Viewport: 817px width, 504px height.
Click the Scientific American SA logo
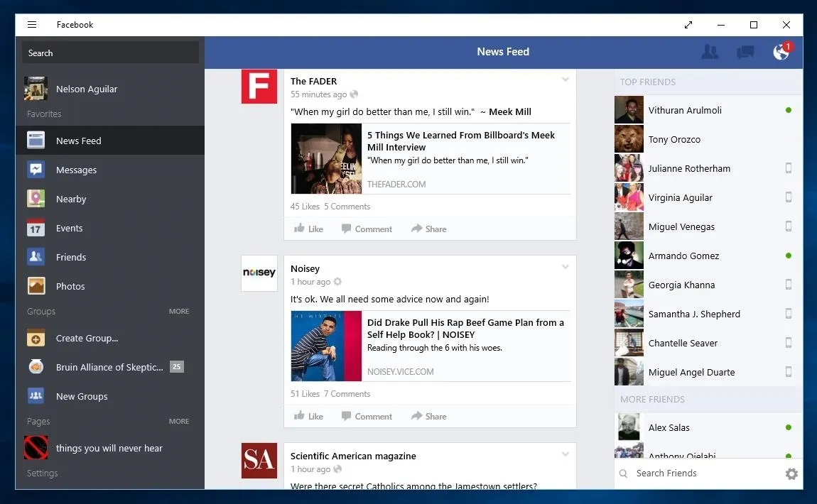tap(259, 460)
